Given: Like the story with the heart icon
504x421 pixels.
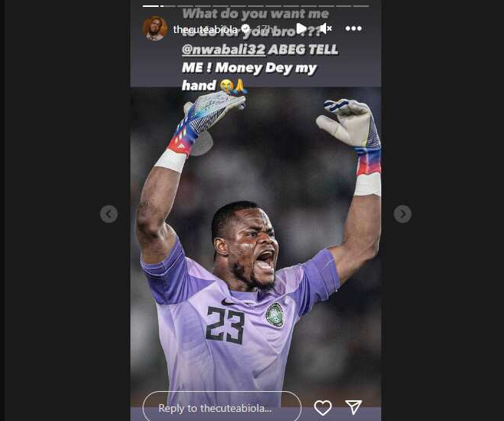Looking at the screenshot, I should (323, 407).
